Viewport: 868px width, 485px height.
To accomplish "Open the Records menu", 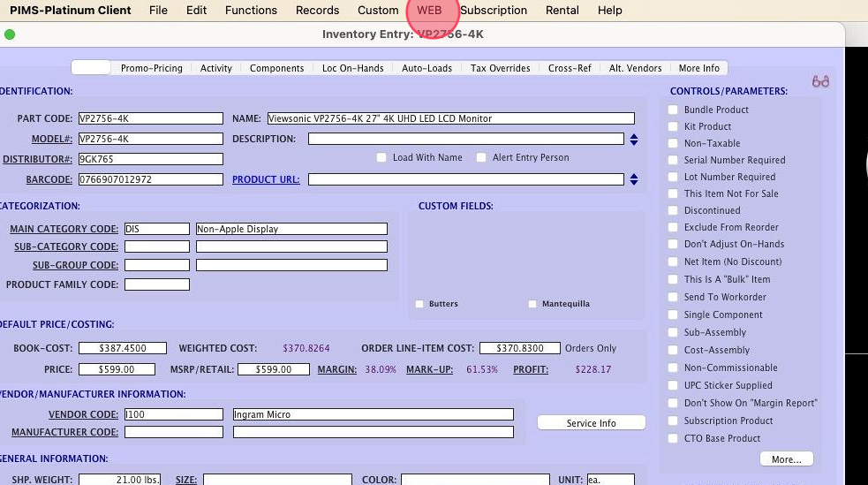I will pos(317,10).
